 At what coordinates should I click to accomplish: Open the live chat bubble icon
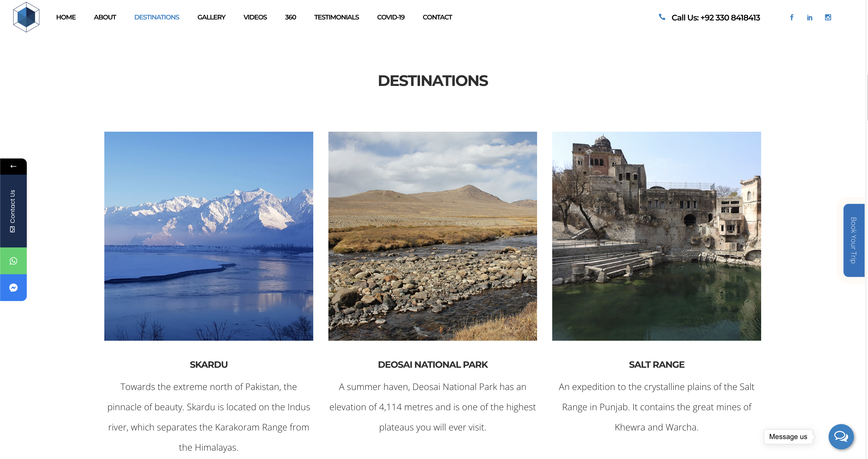[x=841, y=437]
